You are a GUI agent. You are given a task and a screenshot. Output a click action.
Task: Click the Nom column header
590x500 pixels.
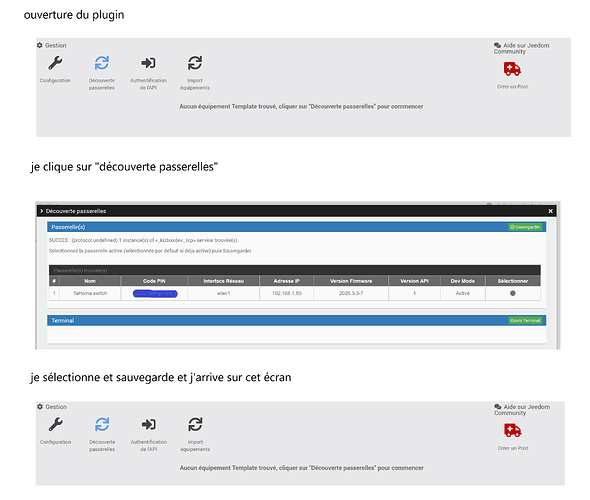coord(90,281)
